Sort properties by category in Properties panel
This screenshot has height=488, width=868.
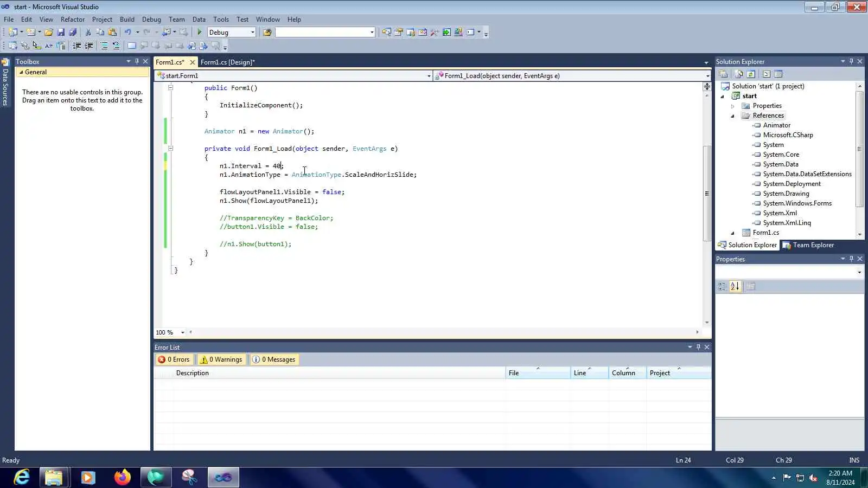722,286
